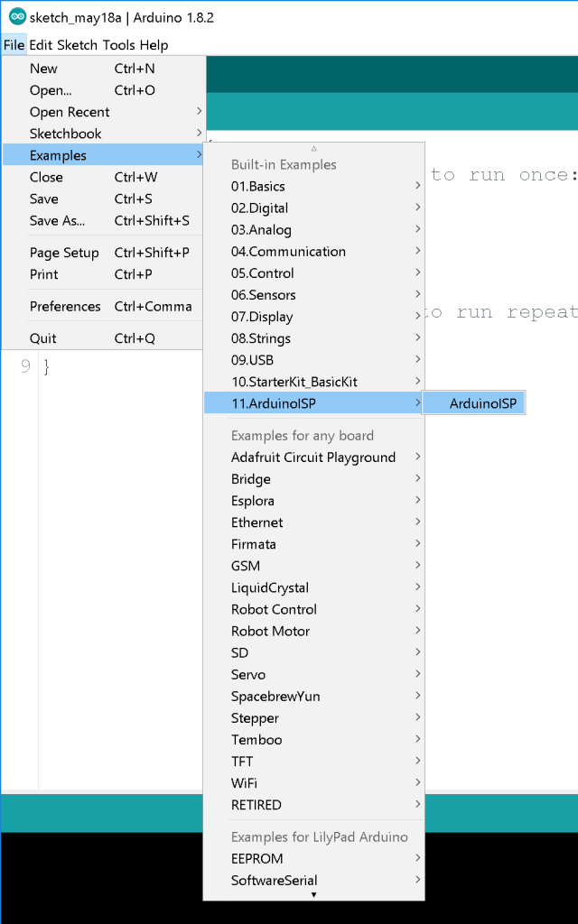
Task: Expand the Open Recent submenu
Action: (x=70, y=112)
